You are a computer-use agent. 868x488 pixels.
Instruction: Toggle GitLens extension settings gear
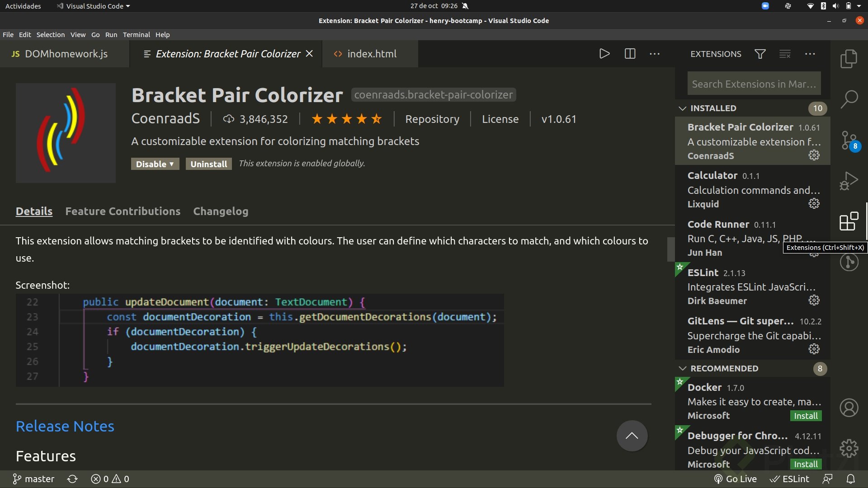click(x=814, y=349)
